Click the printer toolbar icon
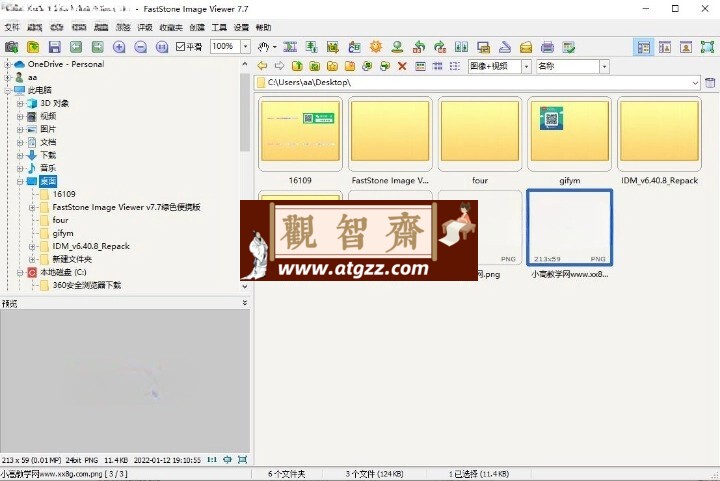Screen dimensions: 720x481 547,47
